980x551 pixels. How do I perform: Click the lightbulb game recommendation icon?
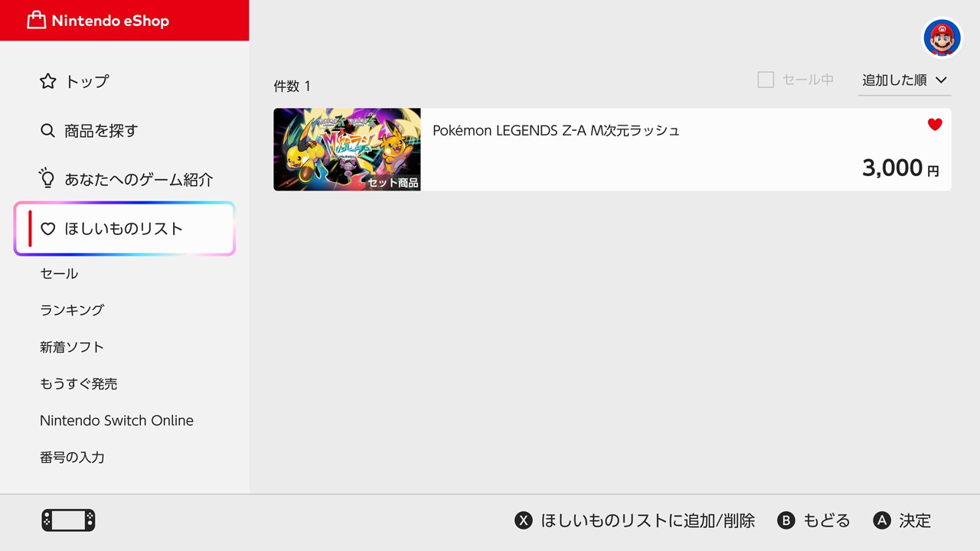pyautogui.click(x=47, y=179)
